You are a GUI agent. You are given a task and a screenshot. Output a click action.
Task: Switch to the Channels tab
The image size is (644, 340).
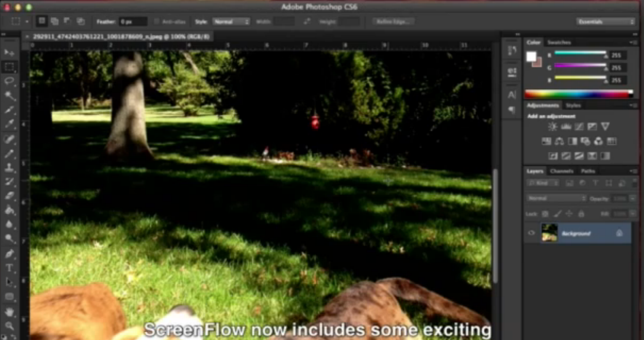(x=562, y=171)
